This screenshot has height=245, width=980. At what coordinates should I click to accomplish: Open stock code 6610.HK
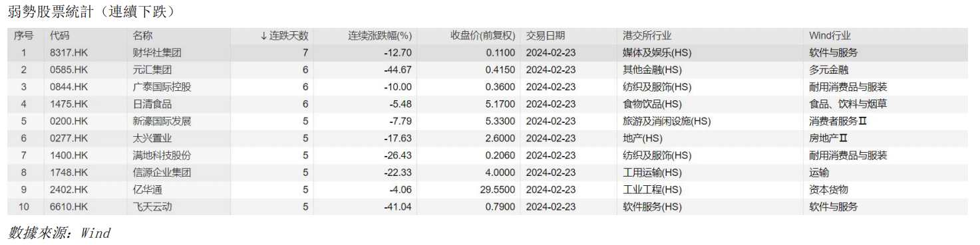(69, 206)
